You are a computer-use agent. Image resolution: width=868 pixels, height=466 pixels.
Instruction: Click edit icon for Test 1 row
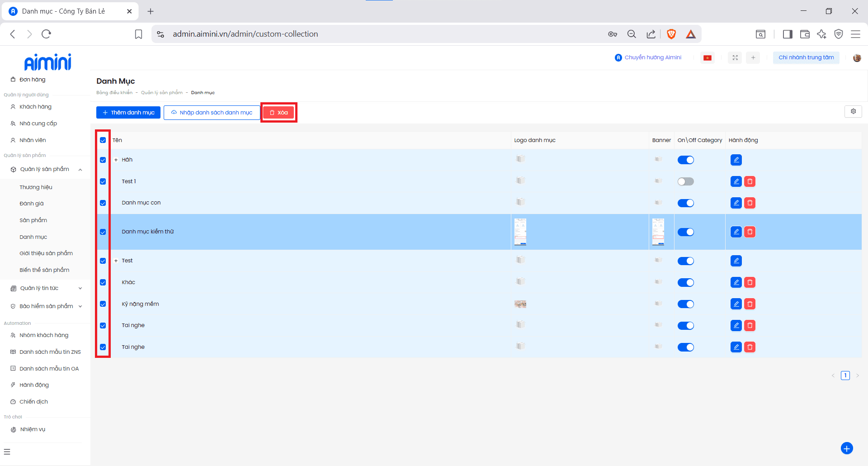pyautogui.click(x=736, y=181)
